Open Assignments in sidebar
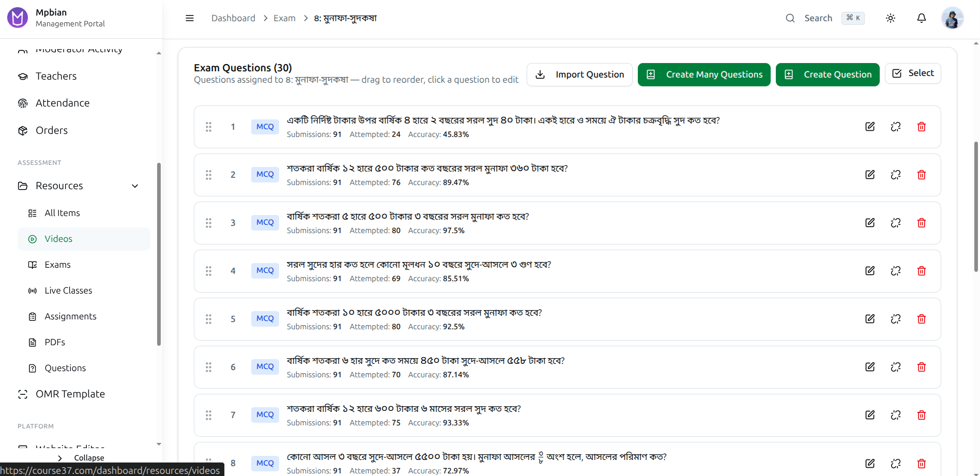The image size is (980, 476). click(84, 316)
